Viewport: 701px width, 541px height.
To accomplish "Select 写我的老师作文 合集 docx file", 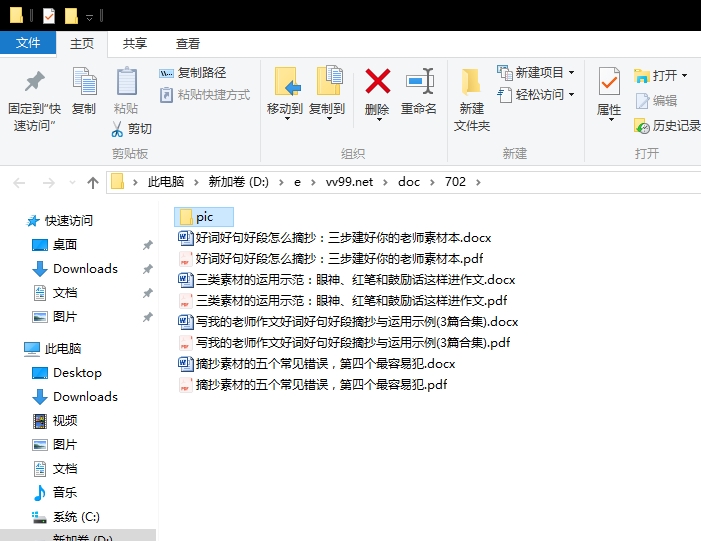I will [x=348, y=322].
